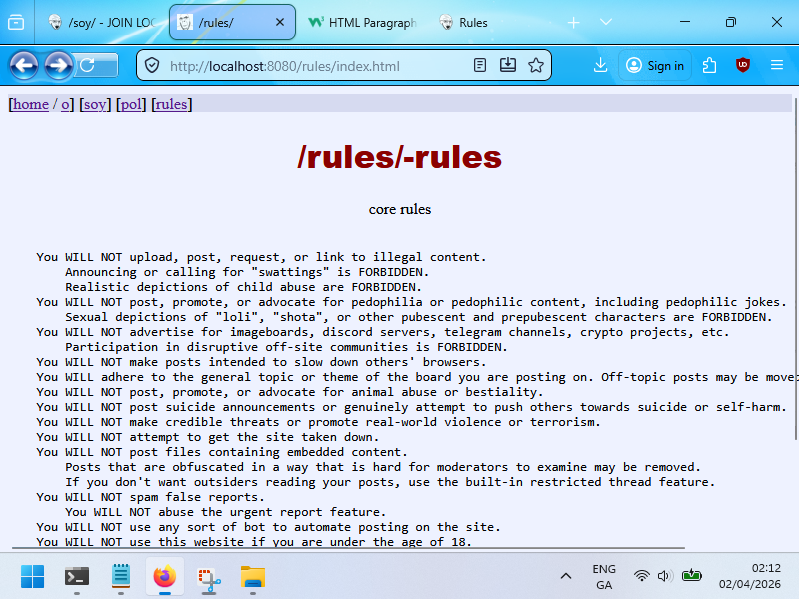Viewport: 799px width, 599px height.
Task: Reload the current page
Action: [x=88, y=66]
